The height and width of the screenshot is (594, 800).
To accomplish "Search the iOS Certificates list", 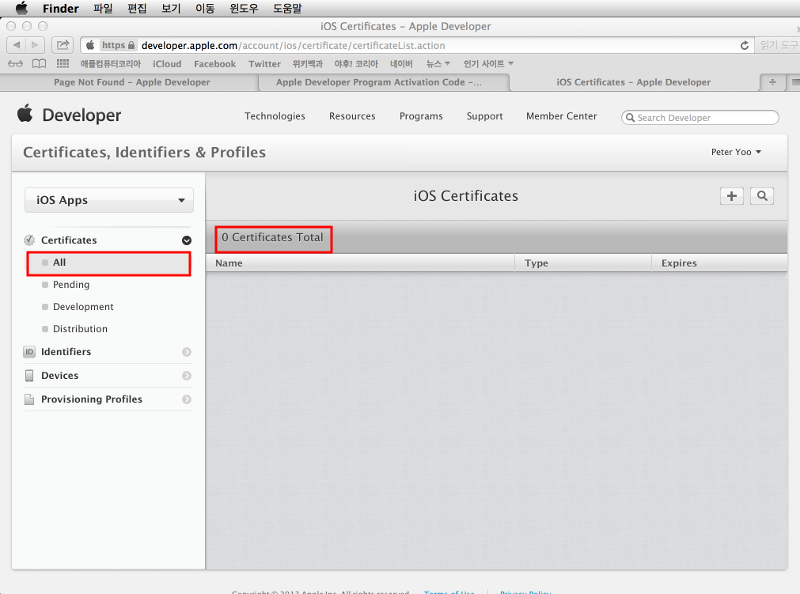I will 762,196.
